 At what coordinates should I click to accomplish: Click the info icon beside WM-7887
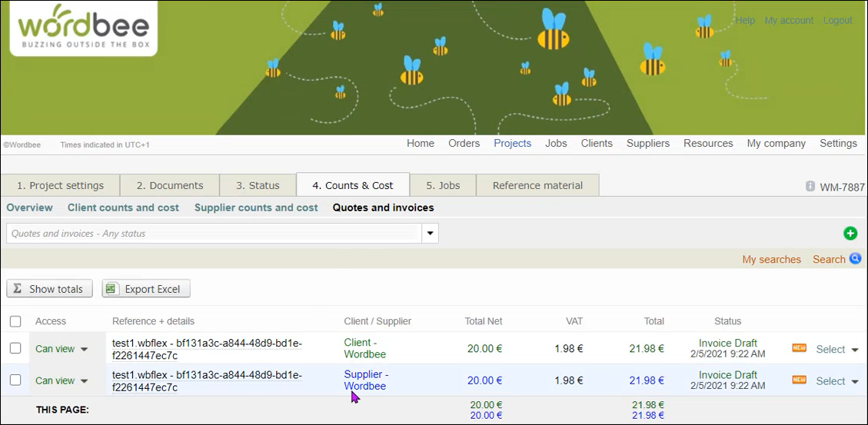tap(810, 187)
